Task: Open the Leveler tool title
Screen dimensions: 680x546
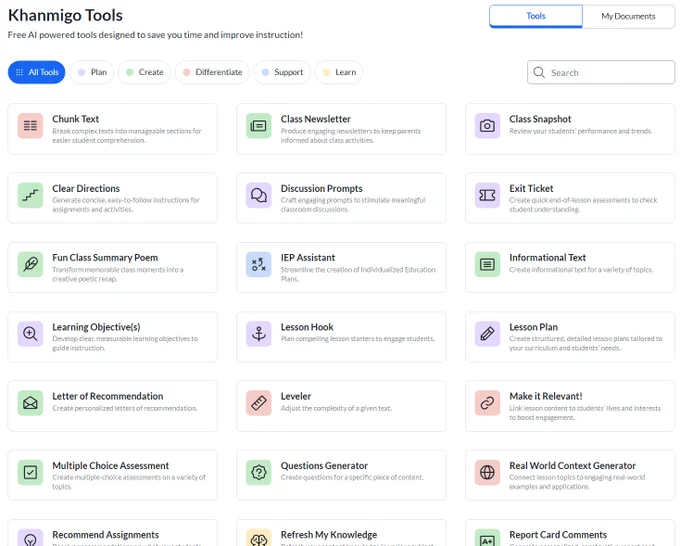Action: click(296, 396)
